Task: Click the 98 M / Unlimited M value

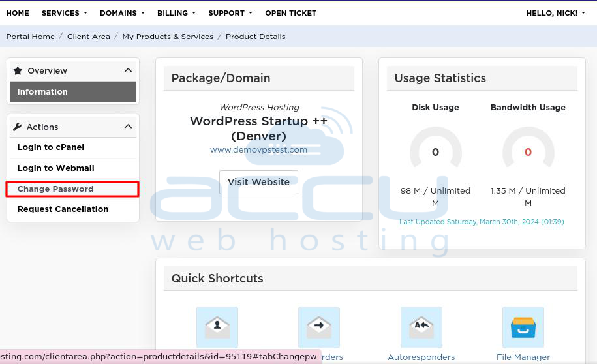Action: 435,197
